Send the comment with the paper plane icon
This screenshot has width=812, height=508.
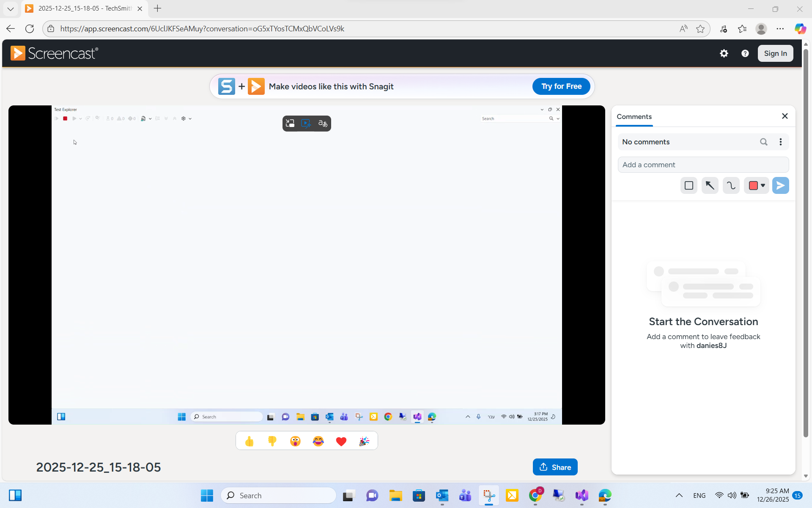[780, 185]
